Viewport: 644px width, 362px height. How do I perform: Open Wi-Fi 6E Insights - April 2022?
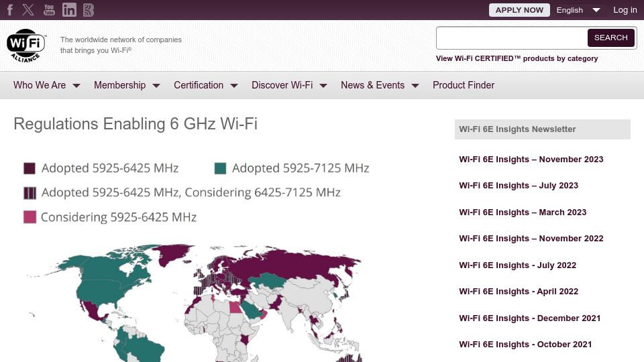[519, 292]
